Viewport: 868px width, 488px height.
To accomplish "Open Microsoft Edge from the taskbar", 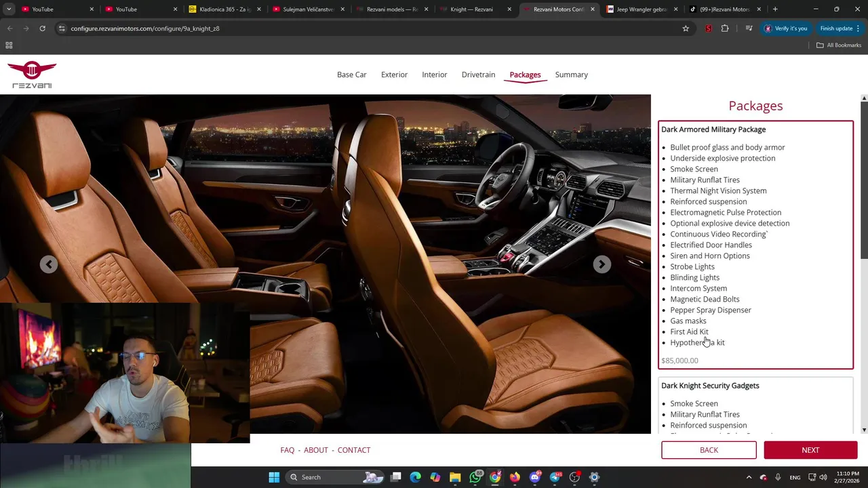I will pos(415,477).
